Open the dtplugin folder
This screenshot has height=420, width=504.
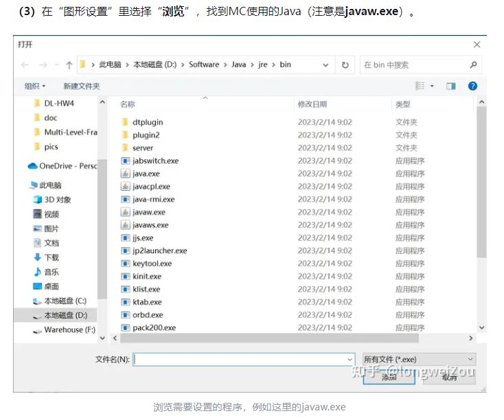point(148,122)
